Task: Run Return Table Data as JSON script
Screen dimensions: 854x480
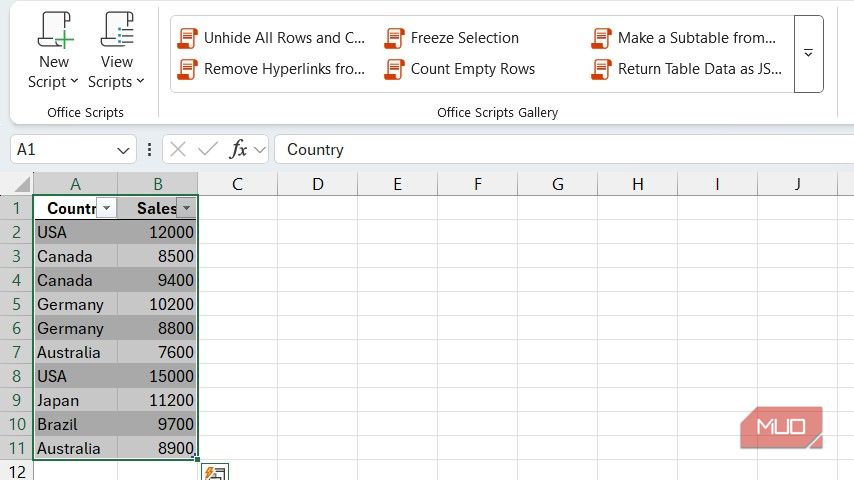Action: click(687, 69)
